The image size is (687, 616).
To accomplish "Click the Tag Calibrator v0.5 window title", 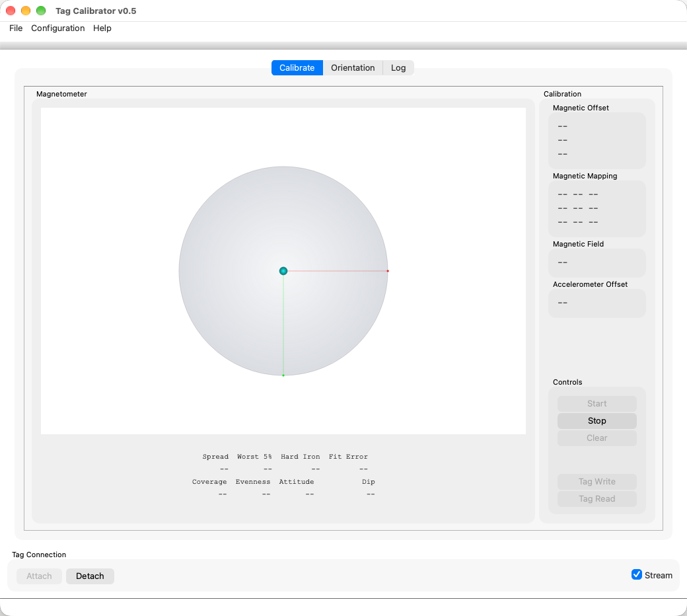I will pyautogui.click(x=96, y=11).
